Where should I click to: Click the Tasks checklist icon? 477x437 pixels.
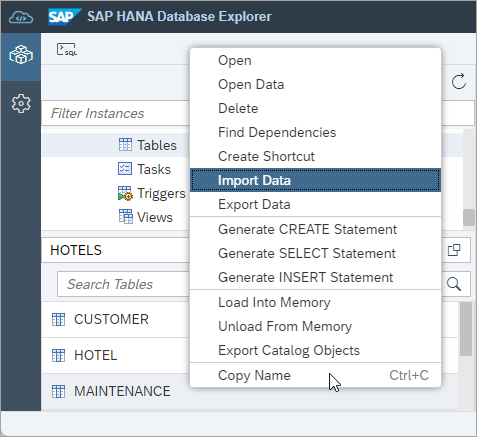click(x=125, y=169)
